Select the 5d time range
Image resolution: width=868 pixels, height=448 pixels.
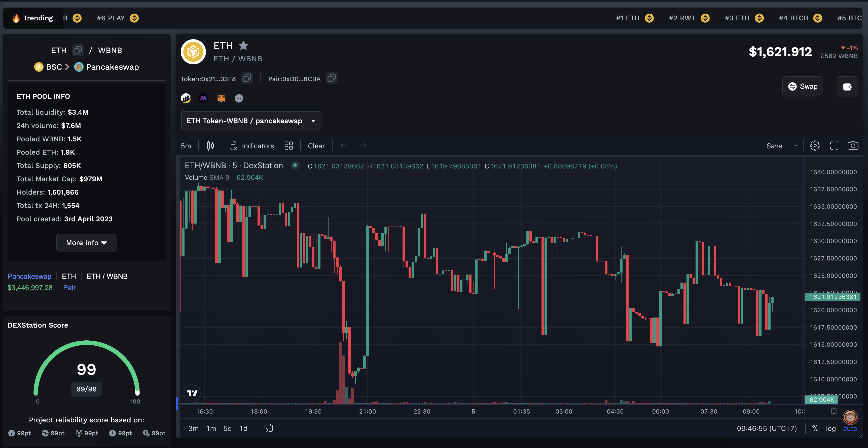[x=227, y=428]
